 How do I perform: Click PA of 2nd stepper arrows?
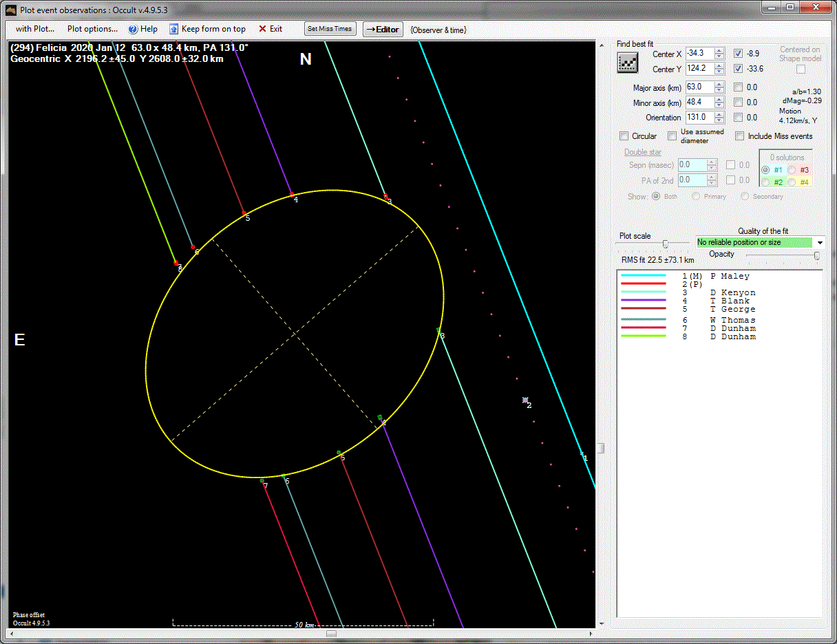coord(713,180)
